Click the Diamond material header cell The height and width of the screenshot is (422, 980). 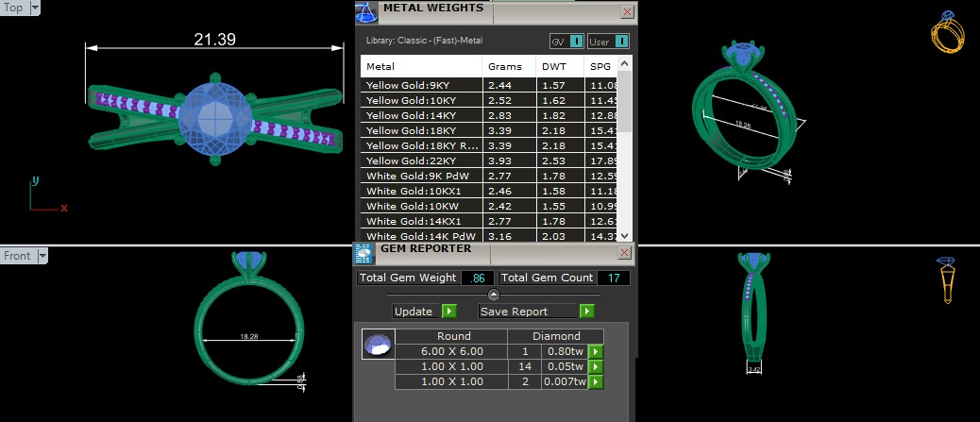tap(556, 336)
